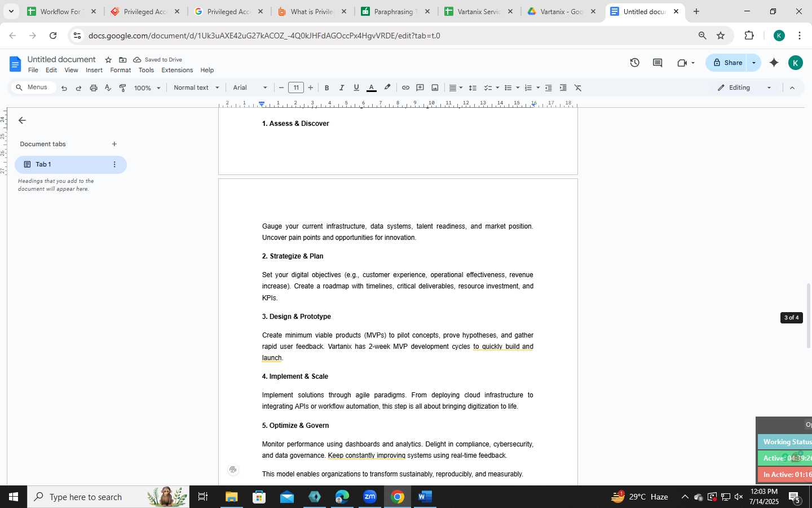Viewport: 812px width, 508px height.
Task: Switch to the Paraphrasing browser tab
Action: (x=396, y=11)
